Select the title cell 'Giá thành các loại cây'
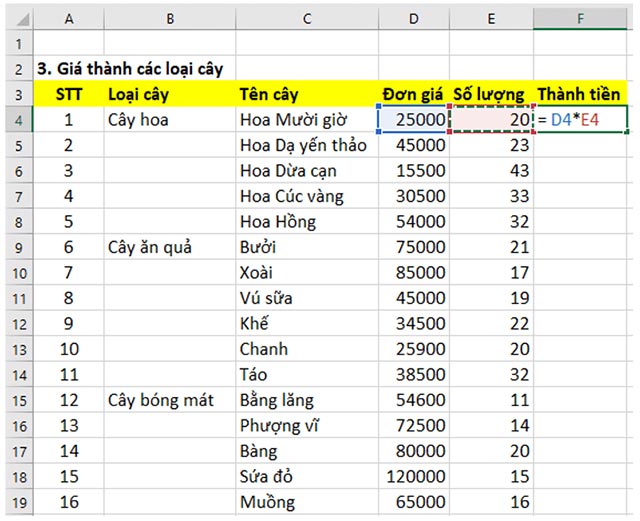Image resolution: width=640 pixels, height=521 pixels. (x=130, y=69)
